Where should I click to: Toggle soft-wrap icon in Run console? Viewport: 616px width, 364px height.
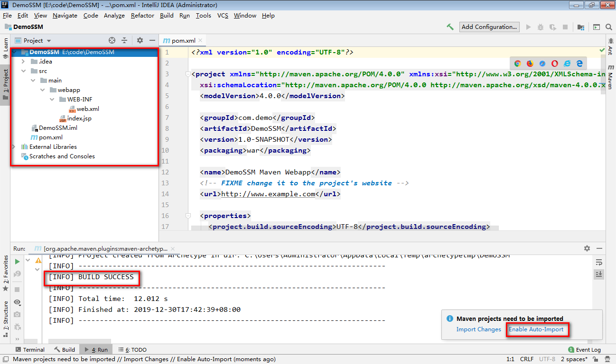point(599,263)
